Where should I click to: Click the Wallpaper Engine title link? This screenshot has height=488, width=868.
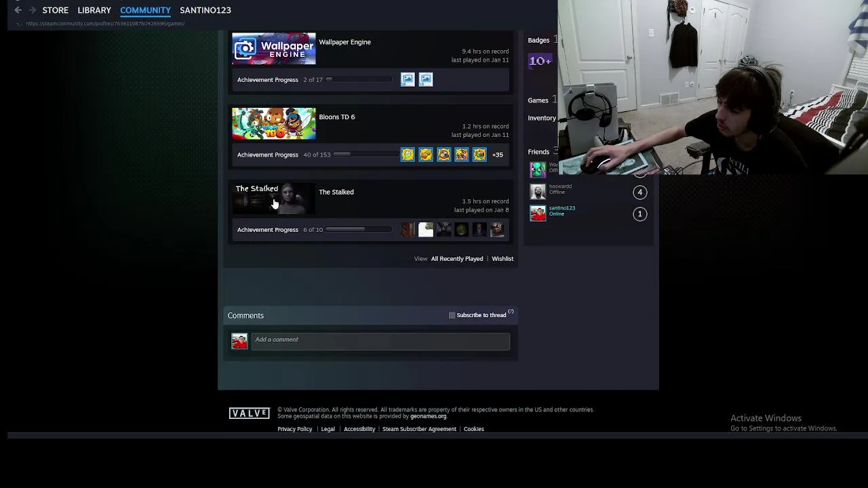point(344,42)
